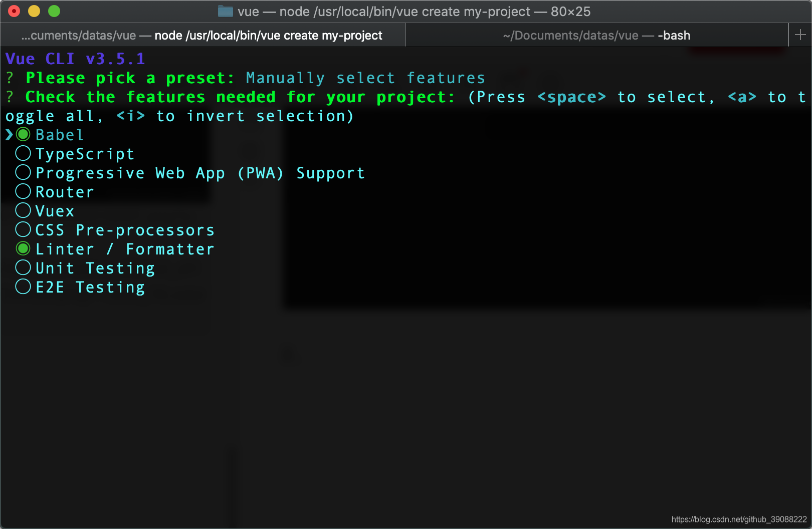Click the <space> key hint text
812x529 pixels.
[x=571, y=97]
